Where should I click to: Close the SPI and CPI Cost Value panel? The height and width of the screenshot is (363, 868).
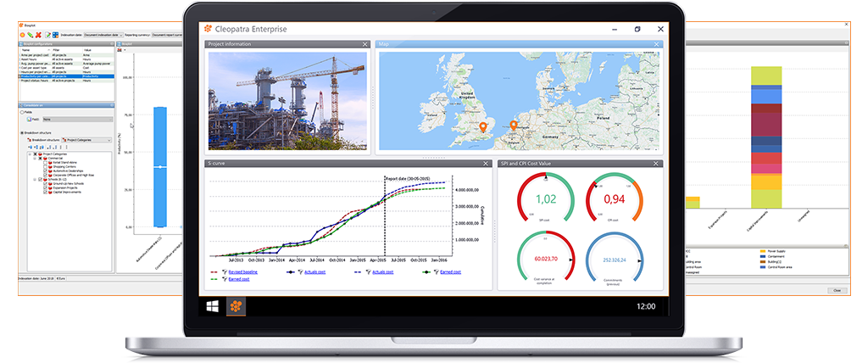pos(657,164)
